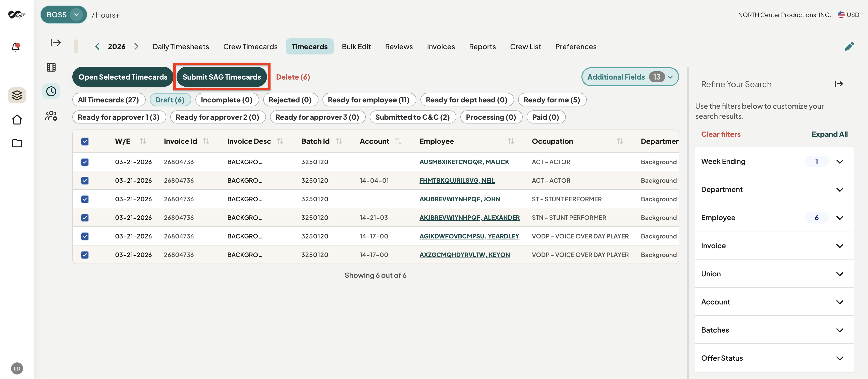
Task: Go to next year arrow
Action: pos(136,46)
